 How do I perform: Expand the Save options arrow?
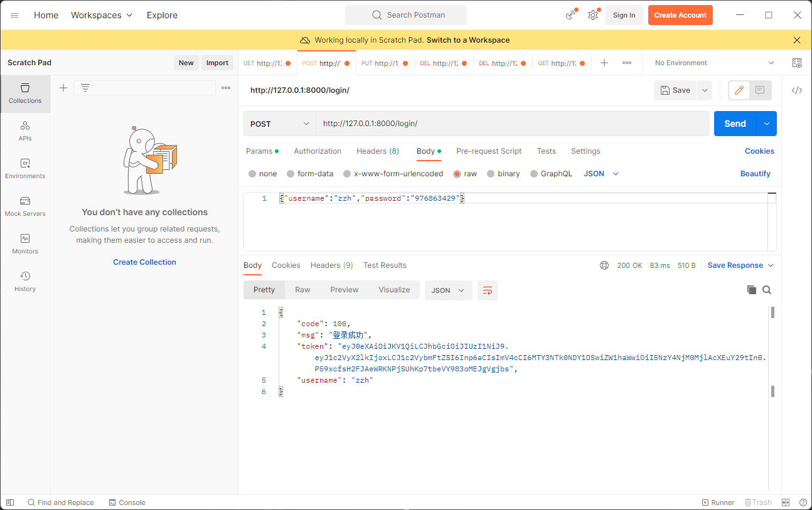[x=705, y=90]
